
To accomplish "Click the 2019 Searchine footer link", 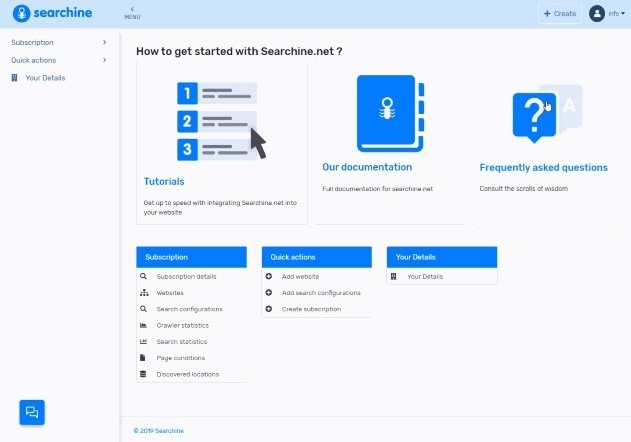I will 159,431.
